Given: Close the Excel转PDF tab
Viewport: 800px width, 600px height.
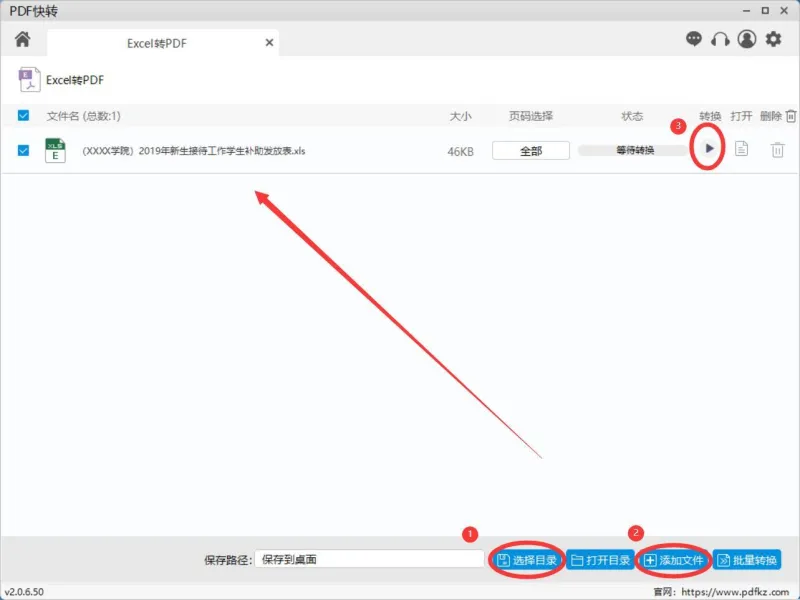Looking at the screenshot, I should [x=269, y=43].
